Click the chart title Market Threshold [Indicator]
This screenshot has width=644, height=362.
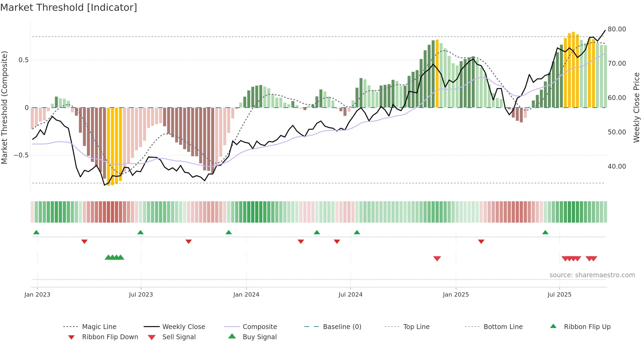pos(69,8)
